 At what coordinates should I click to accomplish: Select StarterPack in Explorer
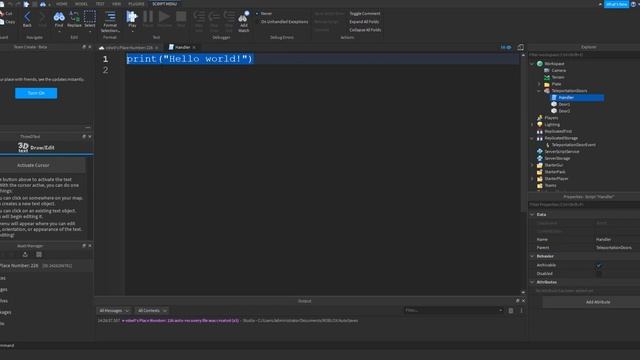point(555,172)
